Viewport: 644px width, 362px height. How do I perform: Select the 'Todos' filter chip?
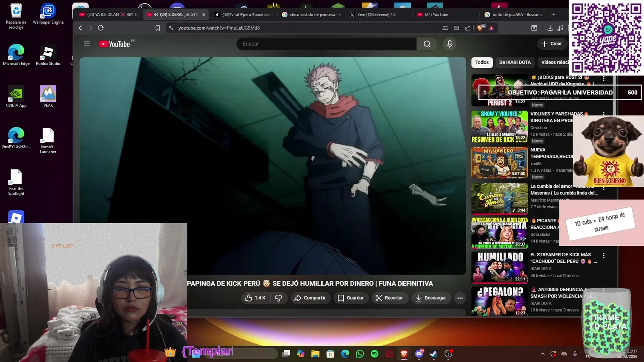coord(482,62)
